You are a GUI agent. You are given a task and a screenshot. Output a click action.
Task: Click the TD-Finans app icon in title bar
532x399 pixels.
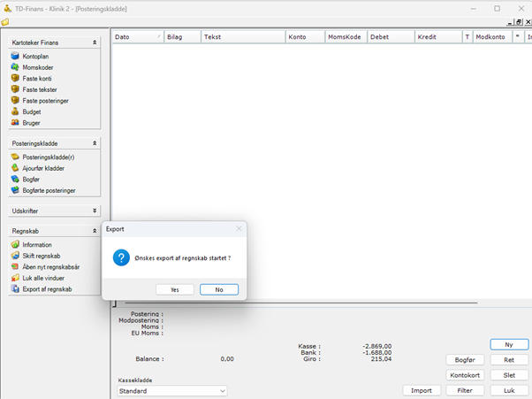pyautogui.click(x=7, y=8)
